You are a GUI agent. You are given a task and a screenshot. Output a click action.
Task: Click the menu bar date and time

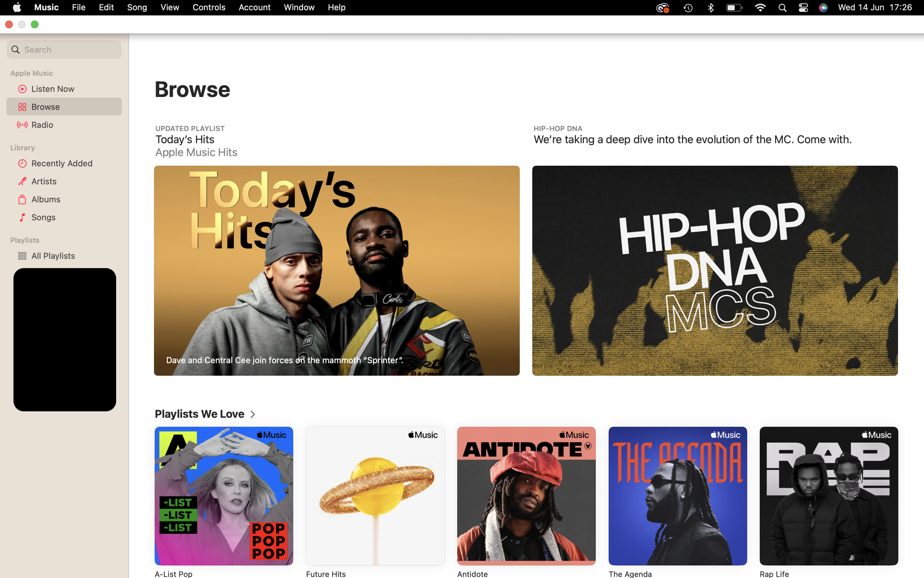(x=875, y=8)
